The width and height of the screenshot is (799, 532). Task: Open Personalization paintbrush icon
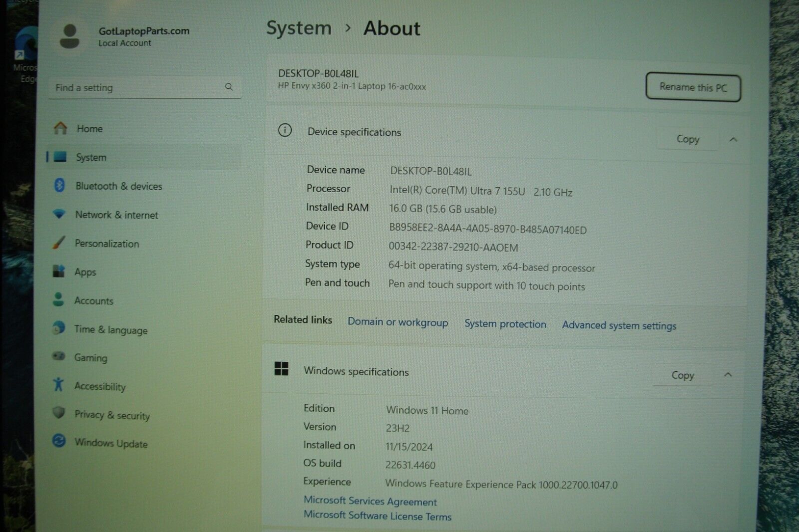[x=59, y=243]
